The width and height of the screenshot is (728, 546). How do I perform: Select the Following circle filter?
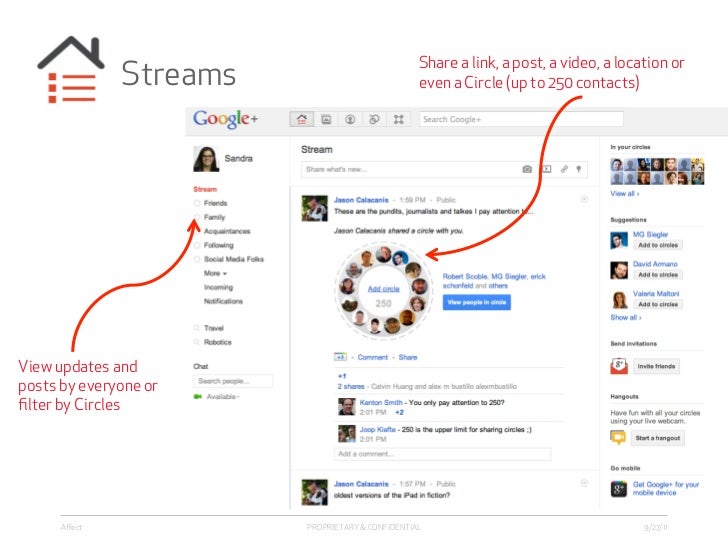pos(219,245)
